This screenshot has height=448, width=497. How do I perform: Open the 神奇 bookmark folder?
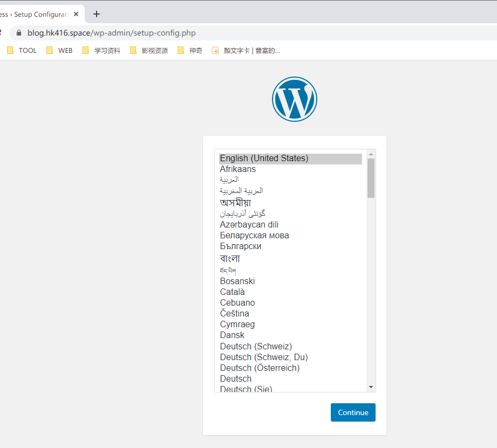(x=190, y=50)
